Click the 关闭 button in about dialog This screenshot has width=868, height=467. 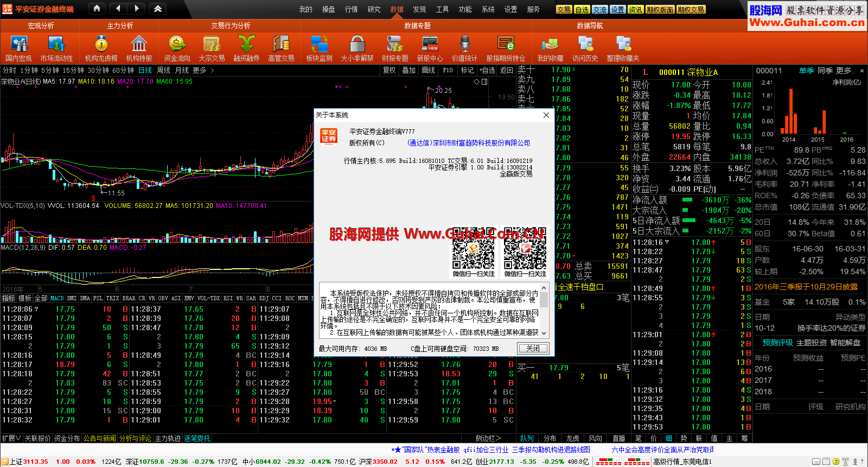(x=533, y=348)
